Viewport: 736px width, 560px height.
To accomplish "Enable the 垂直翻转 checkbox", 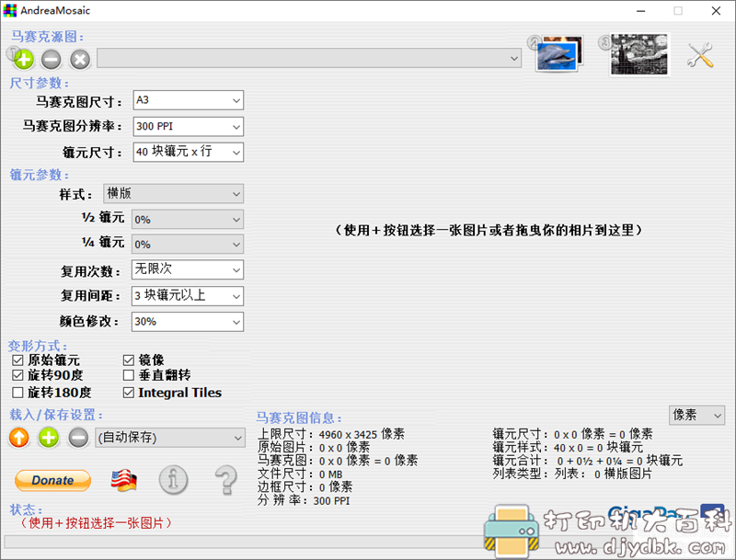I will (x=129, y=375).
